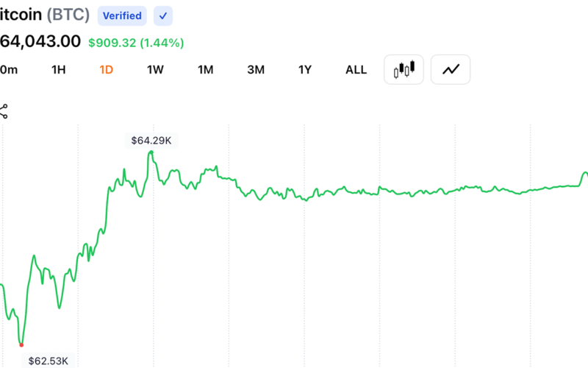Screen dimensions: 588x368
Task: Click the green peak marker on chart
Action: tap(151, 152)
